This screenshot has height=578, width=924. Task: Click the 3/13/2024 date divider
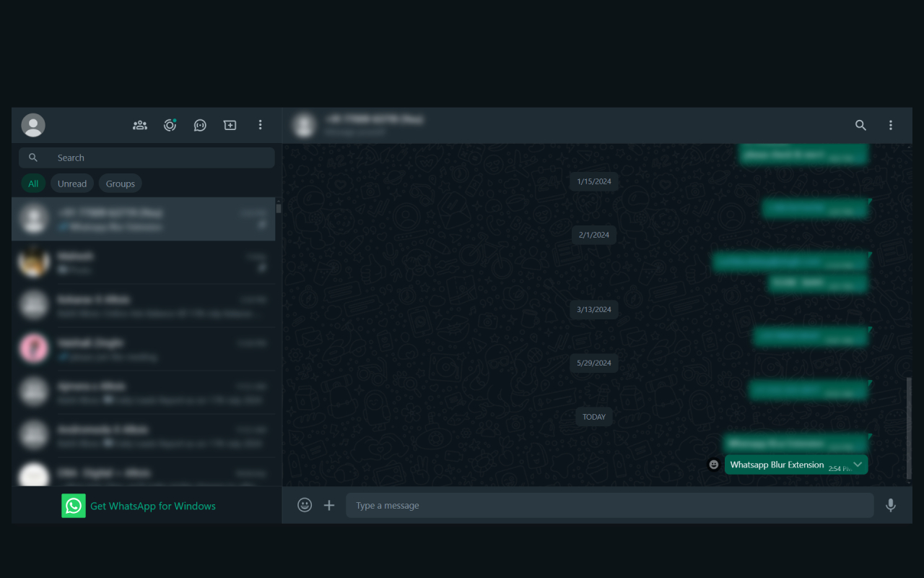[x=594, y=309]
